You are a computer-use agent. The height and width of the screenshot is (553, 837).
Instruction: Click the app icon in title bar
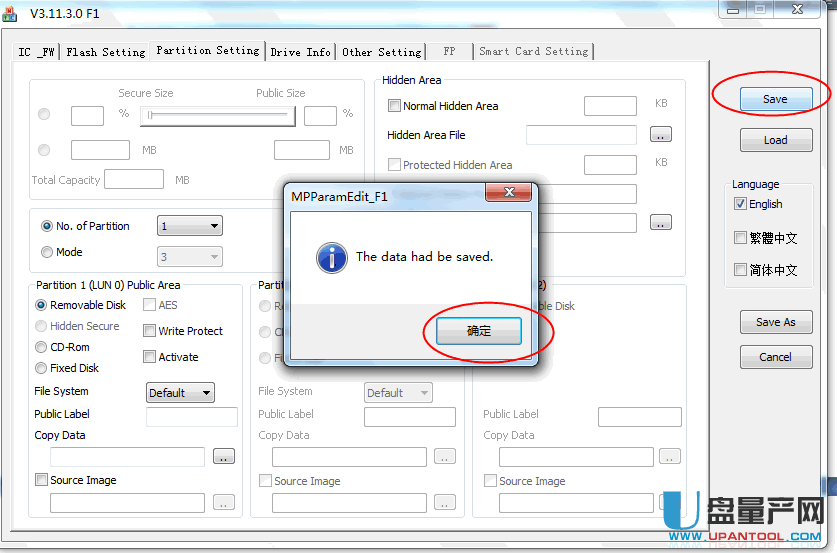11,14
